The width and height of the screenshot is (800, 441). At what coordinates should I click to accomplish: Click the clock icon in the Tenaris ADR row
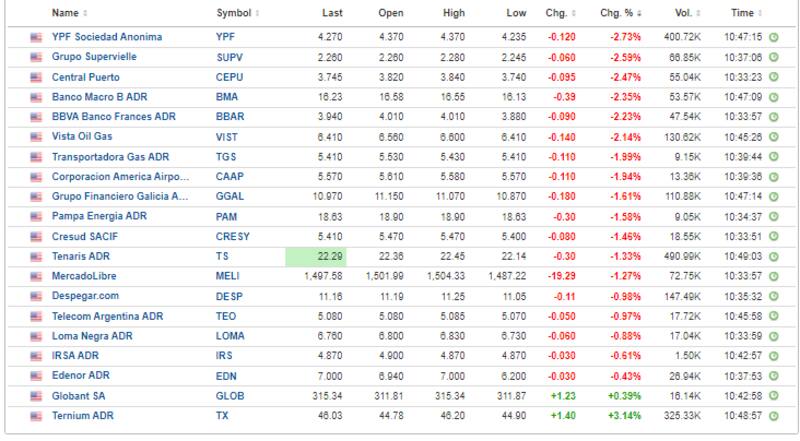pyautogui.click(x=774, y=257)
